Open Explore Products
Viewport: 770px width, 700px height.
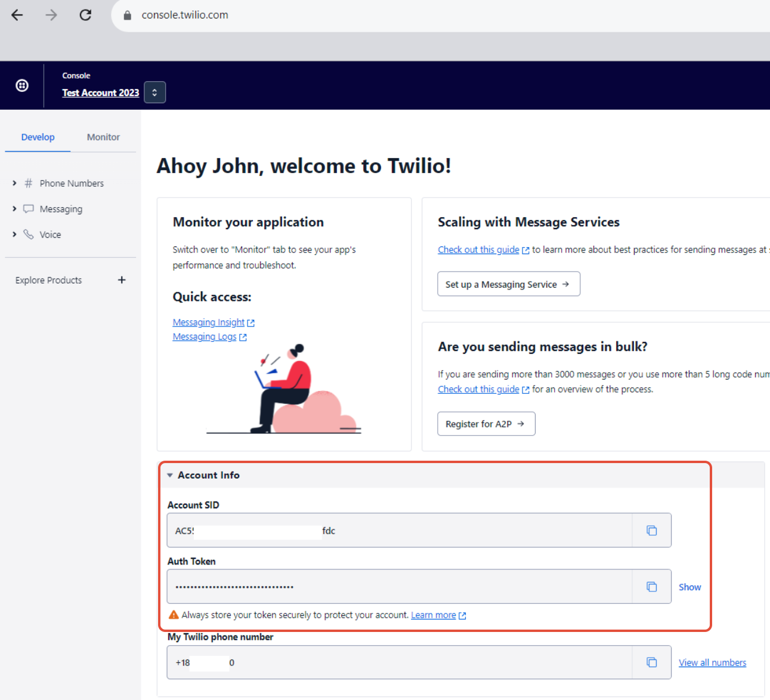48,280
